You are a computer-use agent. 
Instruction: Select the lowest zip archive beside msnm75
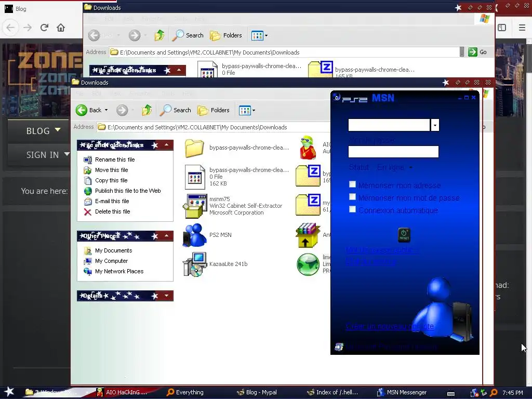(x=308, y=206)
